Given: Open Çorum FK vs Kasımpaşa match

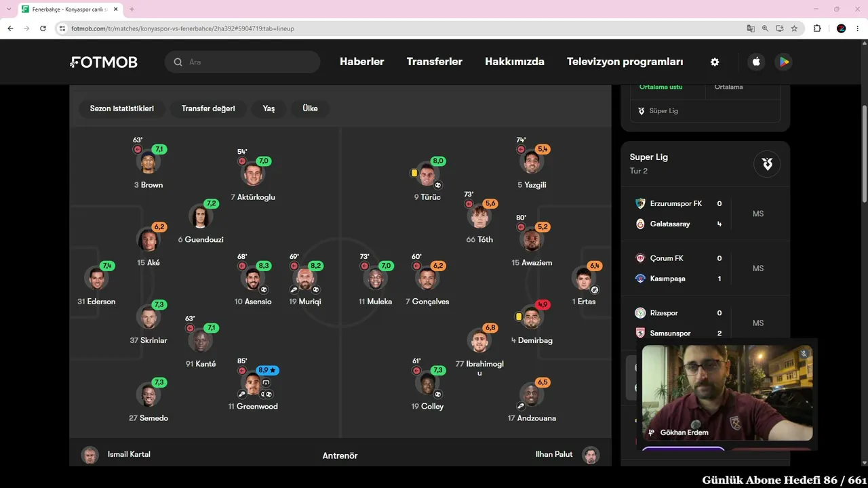Looking at the screenshot, I should (705, 268).
